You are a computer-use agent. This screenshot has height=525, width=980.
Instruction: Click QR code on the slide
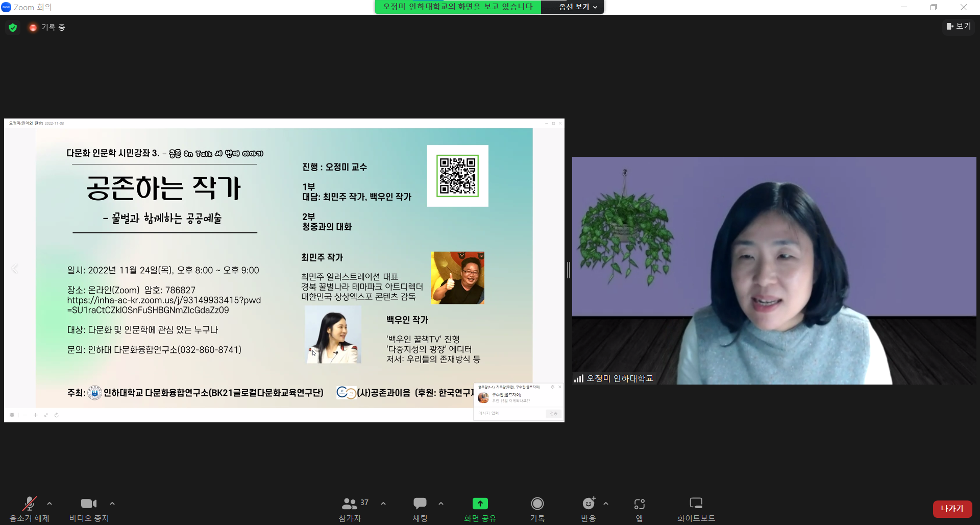coord(457,176)
